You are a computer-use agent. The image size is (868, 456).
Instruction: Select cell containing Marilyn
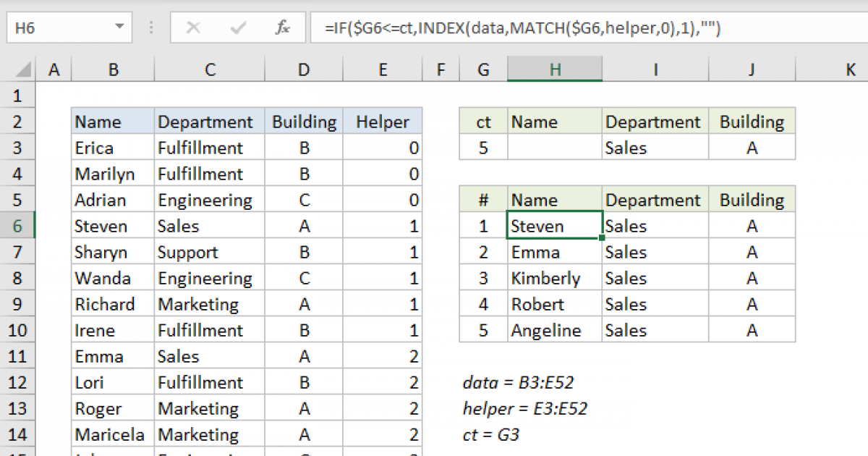click(x=113, y=174)
